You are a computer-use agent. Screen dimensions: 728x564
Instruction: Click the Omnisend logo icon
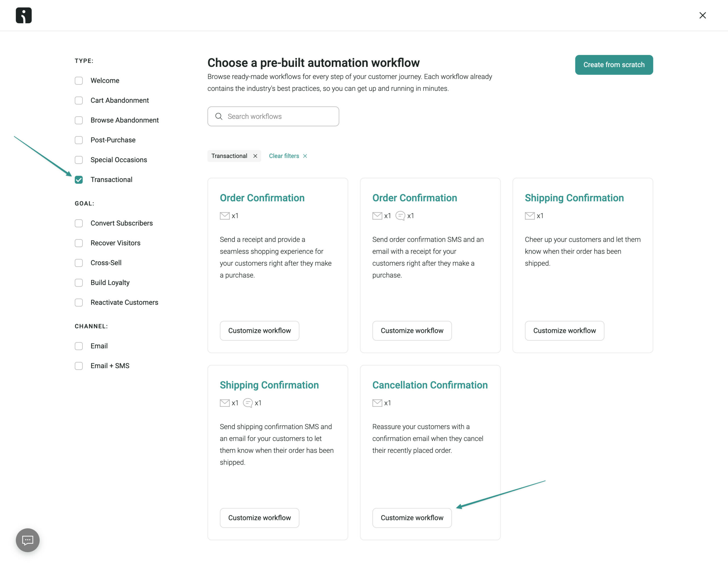coord(24,15)
